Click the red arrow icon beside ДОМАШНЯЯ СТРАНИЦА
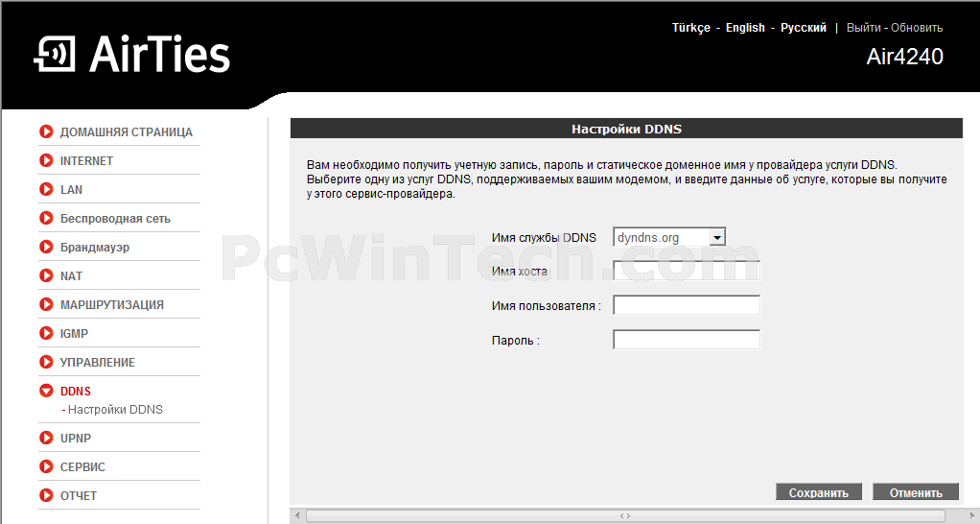Image resolution: width=980 pixels, height=524 pixels. [x=46, y=131]
